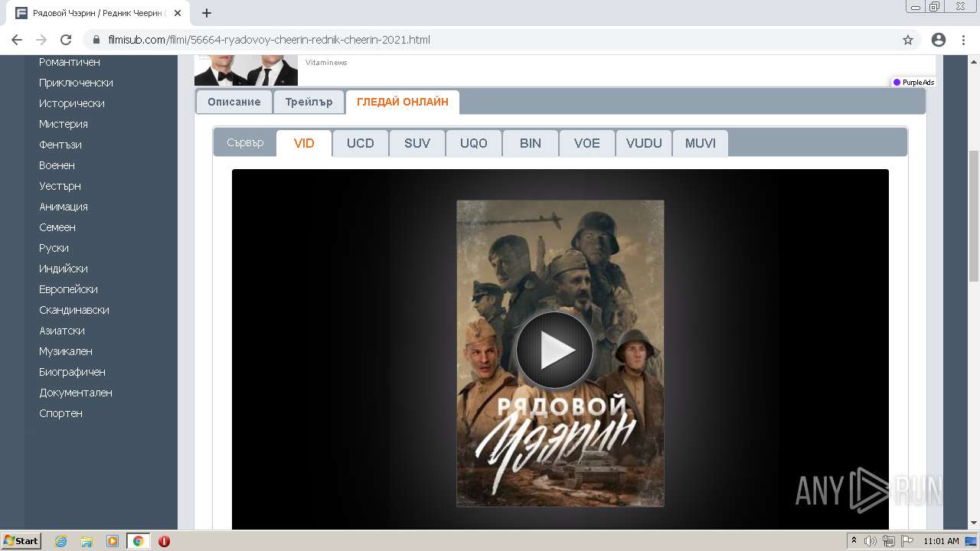Screen dimensions: 980x551
Task: Choose the UQO server tab
Action: (x=474, y=143)
